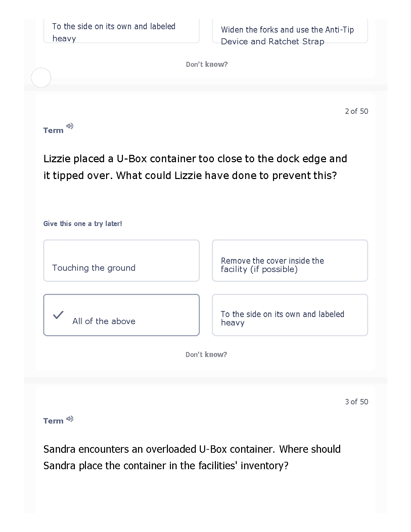Click the '2 of 50' progress counter
This screenshot has width=411, height=532.
357,111
